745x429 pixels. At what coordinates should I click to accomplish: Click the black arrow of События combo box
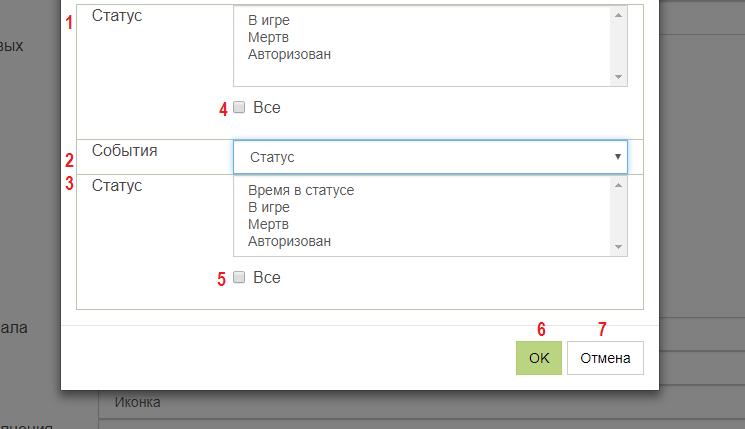(x=618, y=157)
